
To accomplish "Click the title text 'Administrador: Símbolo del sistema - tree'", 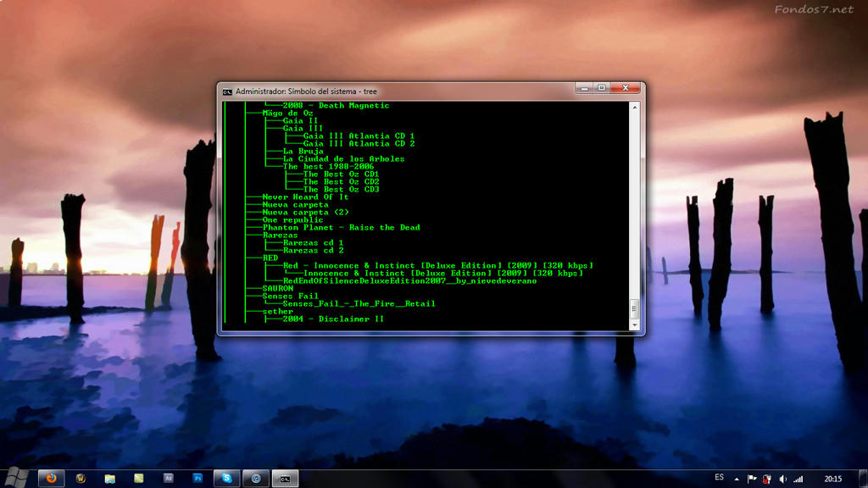I will click(x=306, y=91).
